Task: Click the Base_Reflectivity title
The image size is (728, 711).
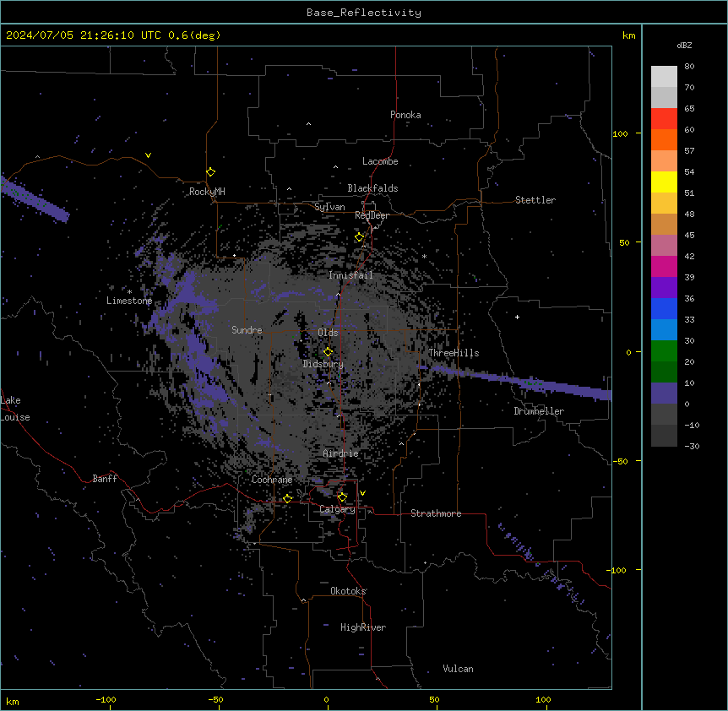Action: click(x=364, y=13)
